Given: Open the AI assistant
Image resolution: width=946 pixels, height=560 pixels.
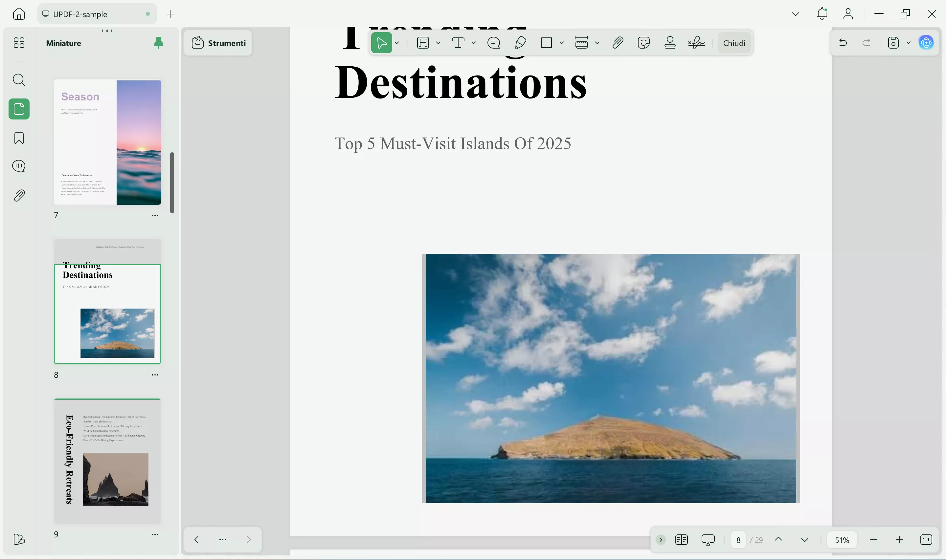Looking at the screenshot, I should pyautogui.click(x=926, y=42).
